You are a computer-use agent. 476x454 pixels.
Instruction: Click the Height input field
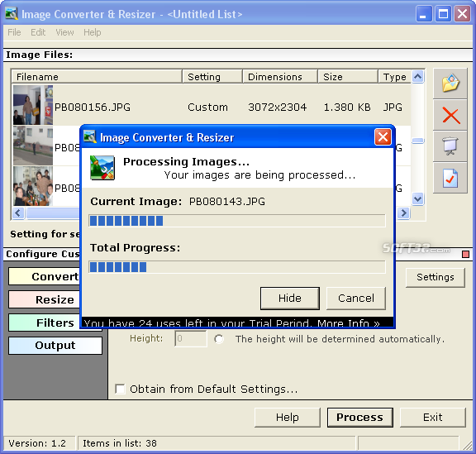(191, 338)
